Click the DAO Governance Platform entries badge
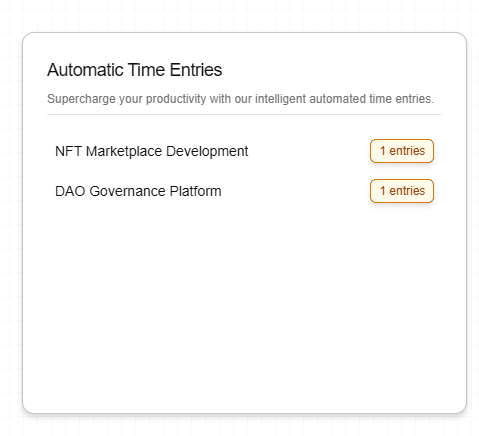479x436 pixels. coord(402,191)
